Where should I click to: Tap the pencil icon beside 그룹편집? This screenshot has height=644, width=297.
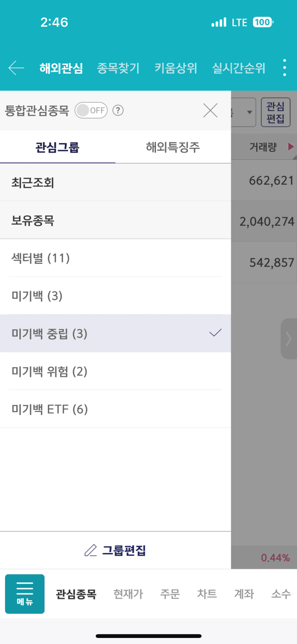point(90,551)
